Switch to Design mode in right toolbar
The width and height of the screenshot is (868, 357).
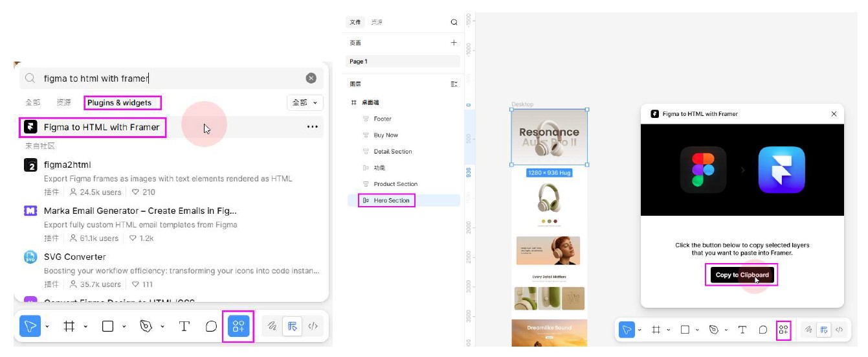point(823,330)
